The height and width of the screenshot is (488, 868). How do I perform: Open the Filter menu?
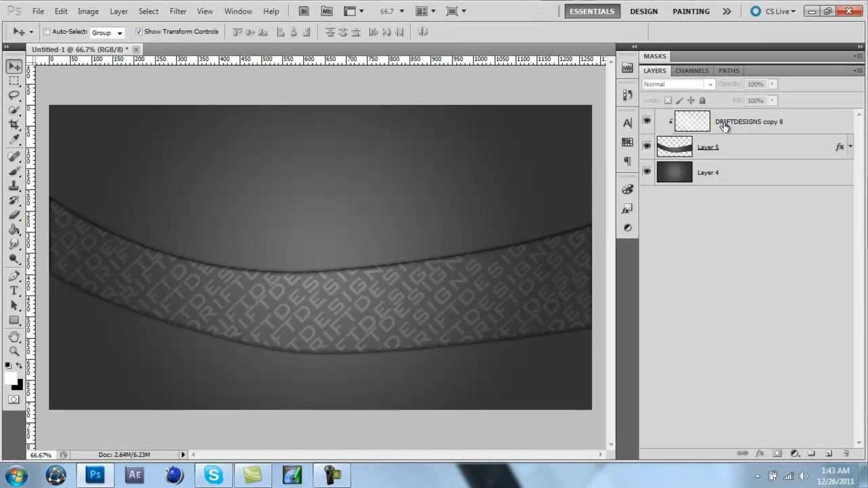pyautogui.click(x=178, y=12)
